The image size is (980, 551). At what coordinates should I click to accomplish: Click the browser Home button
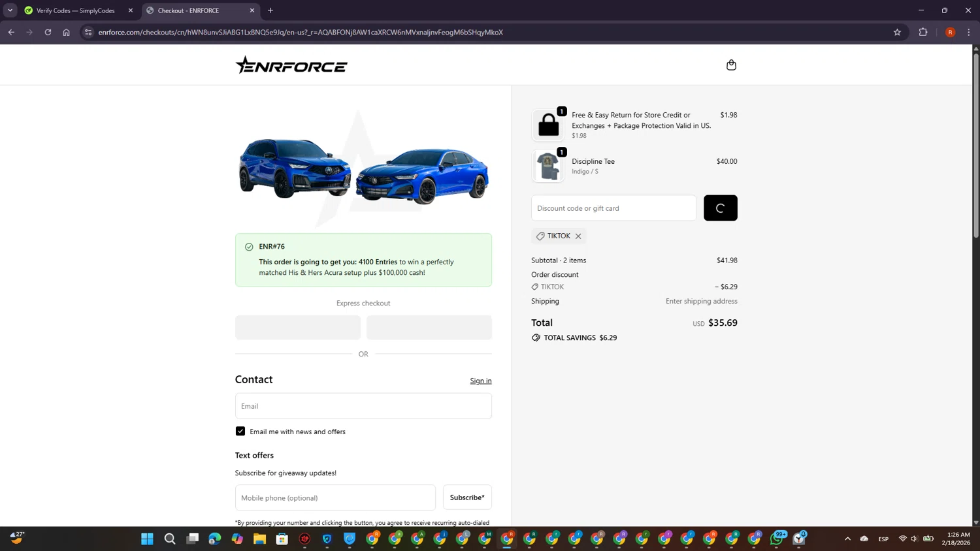click(66, 32)
